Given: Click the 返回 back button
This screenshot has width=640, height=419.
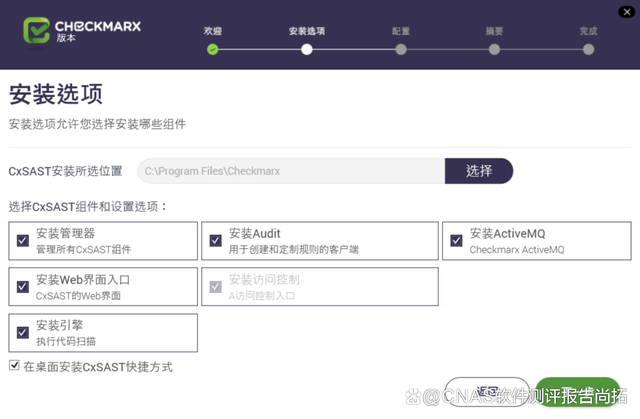Looking at the screenshot, I should point(487,392).
